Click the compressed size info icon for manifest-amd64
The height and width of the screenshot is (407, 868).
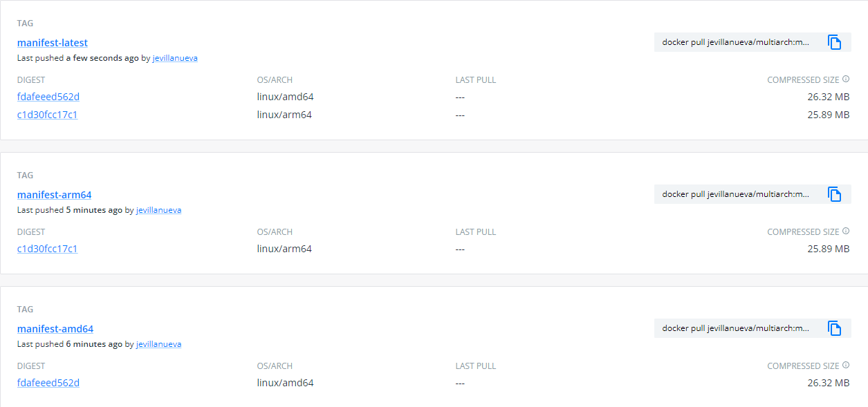click(x=847, y=365)
